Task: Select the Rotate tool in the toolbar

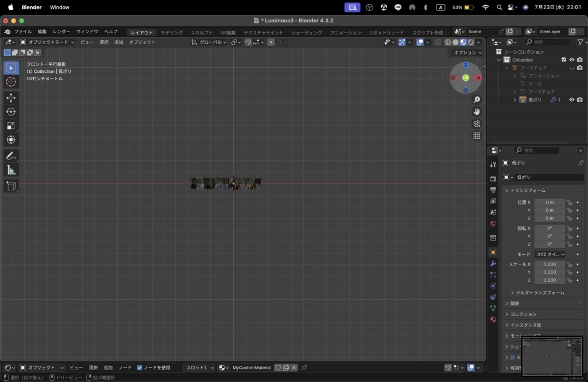Action: point(11,112)
